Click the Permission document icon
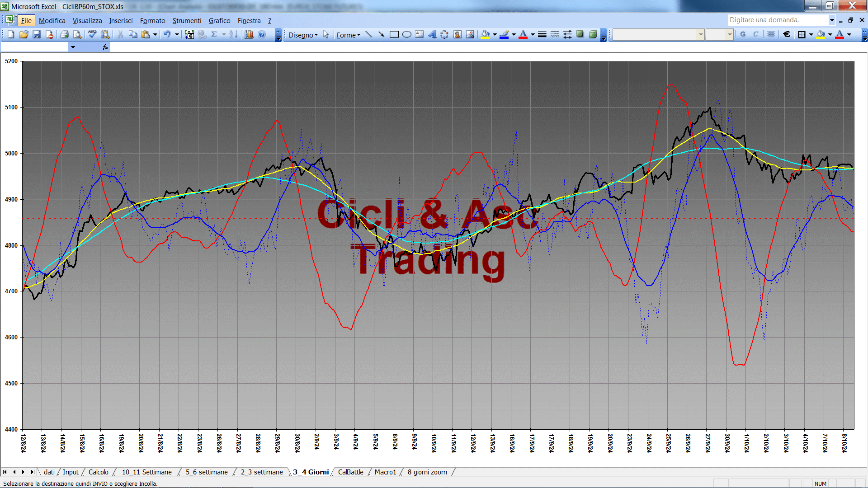This screenshot has height=488, width=868. [x=49, y=34]
